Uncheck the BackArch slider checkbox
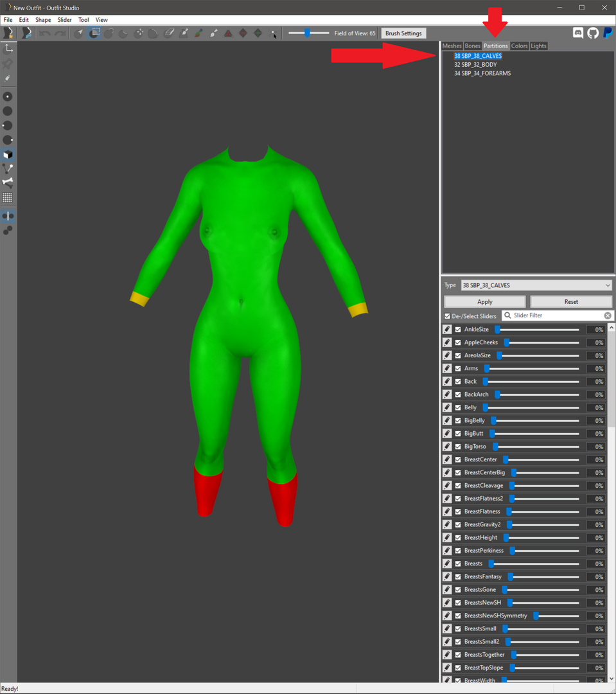 click(458, 395)
